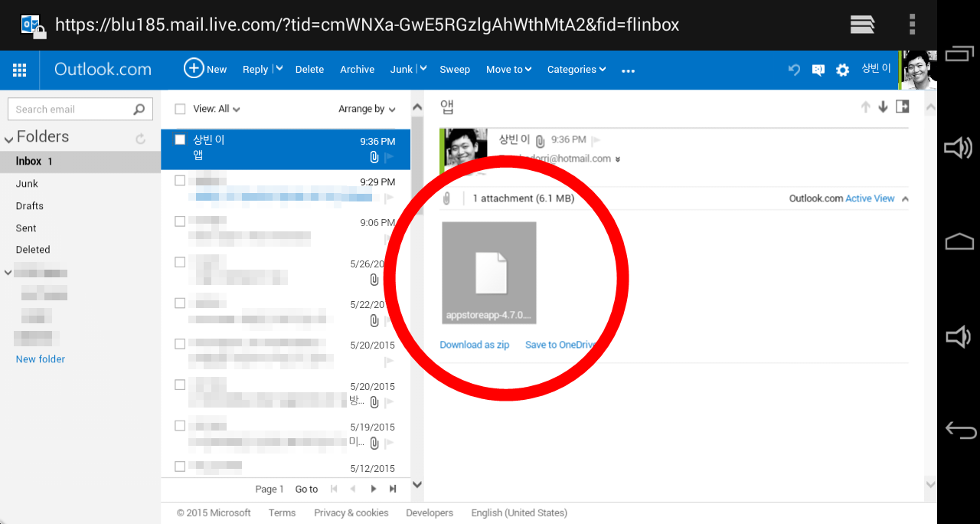
Task: Open the Move to dropdown
Action: pyautogui.click(x=508, y=69)
